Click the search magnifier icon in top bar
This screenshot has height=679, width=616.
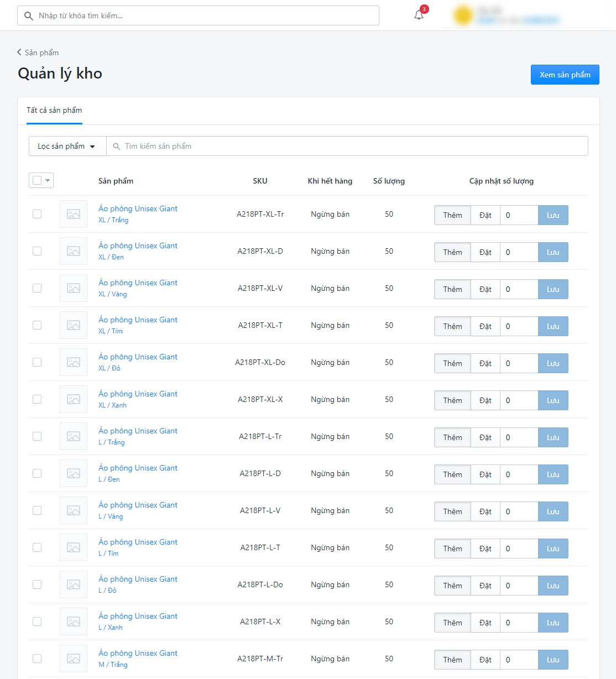coord(29,15)
